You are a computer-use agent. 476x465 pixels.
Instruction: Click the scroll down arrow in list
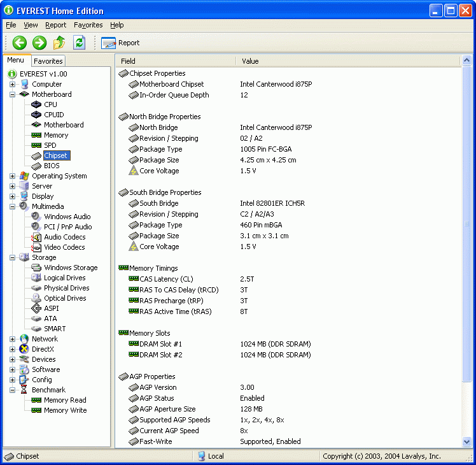466,441
